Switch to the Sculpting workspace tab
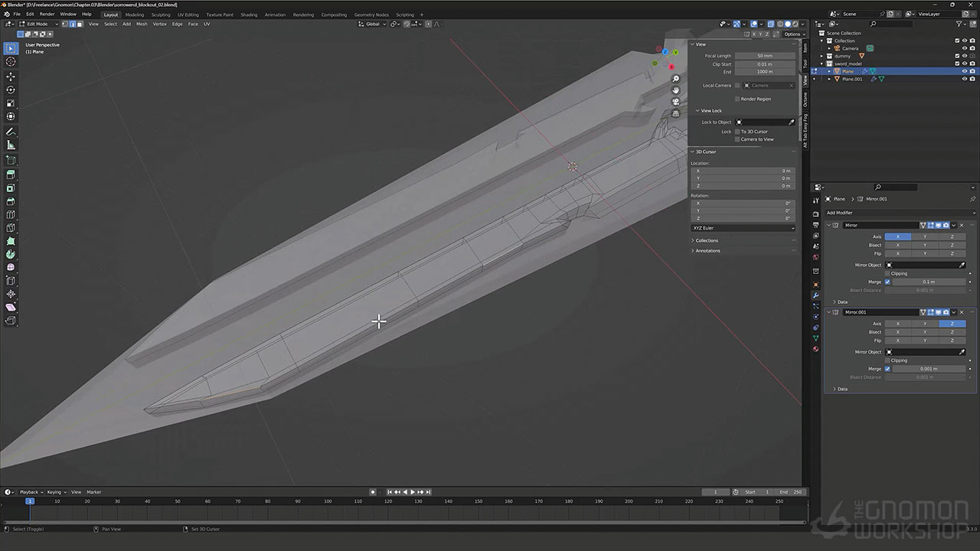 161,15
